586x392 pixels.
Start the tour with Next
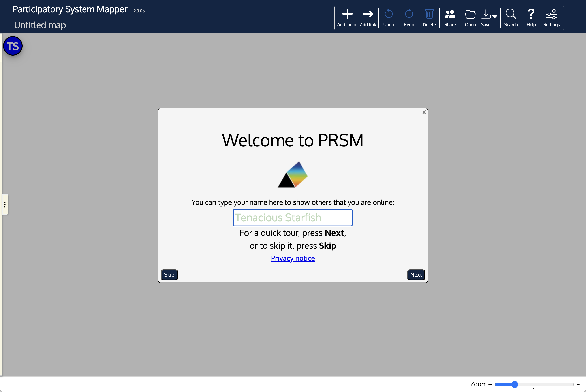[x=416, y=275]
